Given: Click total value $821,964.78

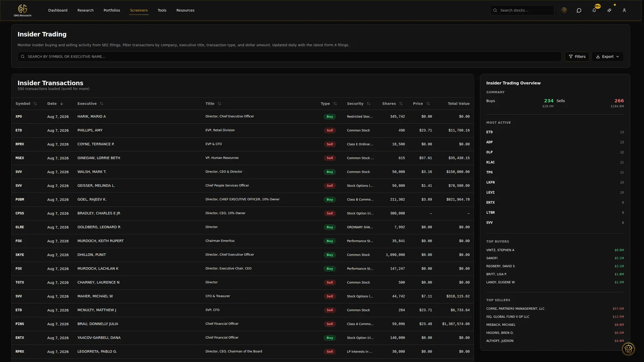Looking at the screenshot, I should (458, 200).
